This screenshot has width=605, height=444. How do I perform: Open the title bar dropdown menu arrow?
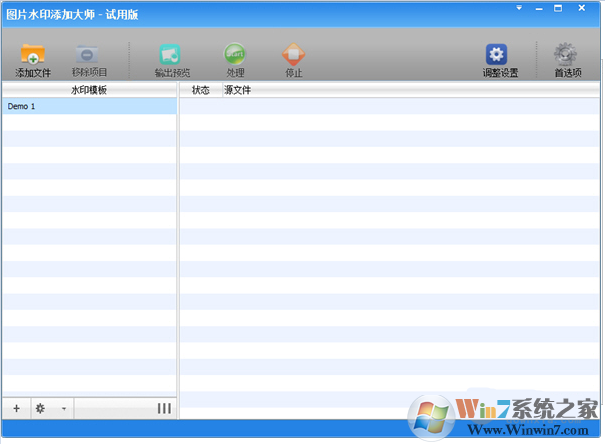click(519, 9)
